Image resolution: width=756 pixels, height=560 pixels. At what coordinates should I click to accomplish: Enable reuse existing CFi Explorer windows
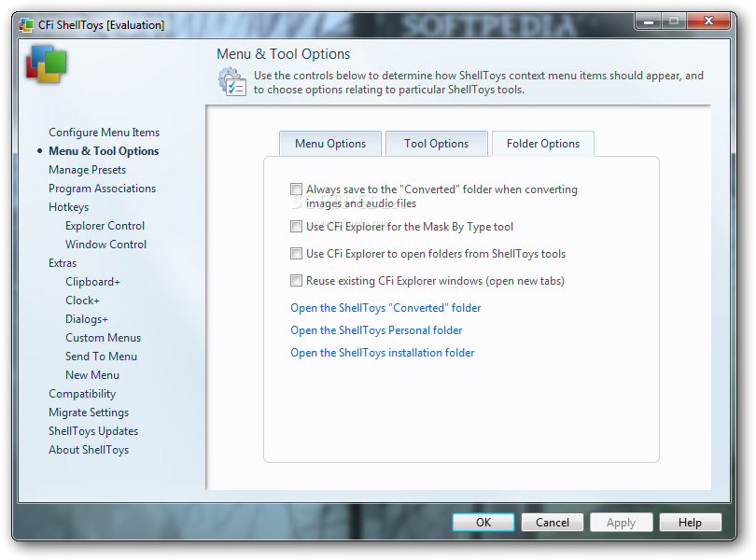[296, 280]
